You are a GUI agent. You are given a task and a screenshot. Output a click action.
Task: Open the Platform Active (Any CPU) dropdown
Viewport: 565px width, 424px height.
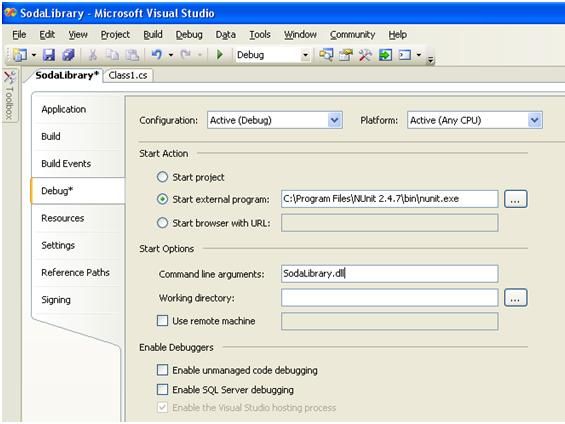pos(475,120)
